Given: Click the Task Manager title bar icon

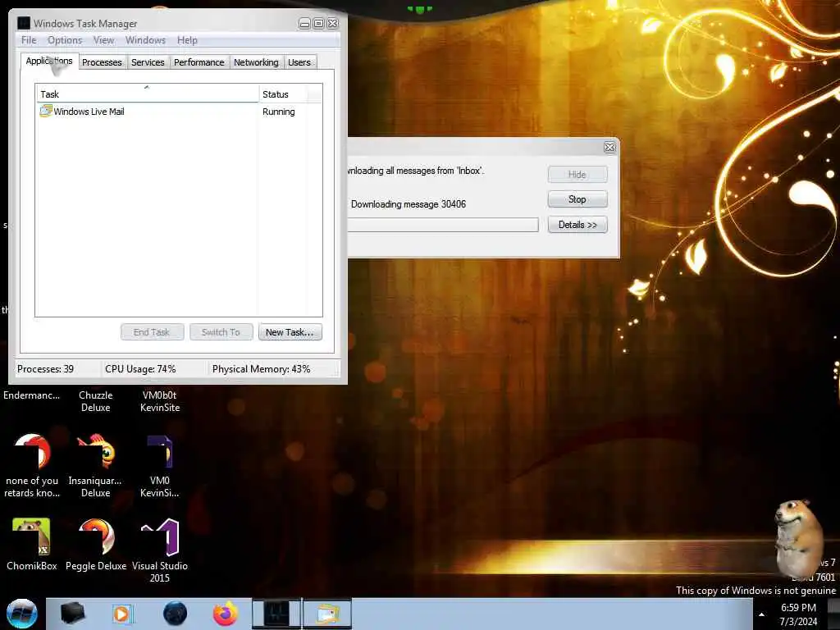Looking at the screenshot, I should tap(24, 23).
